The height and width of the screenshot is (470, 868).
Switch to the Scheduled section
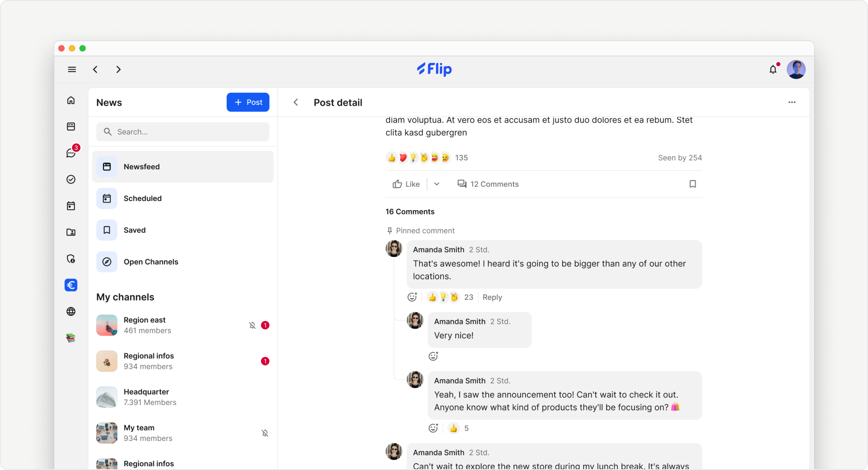[x=143, y=198]
